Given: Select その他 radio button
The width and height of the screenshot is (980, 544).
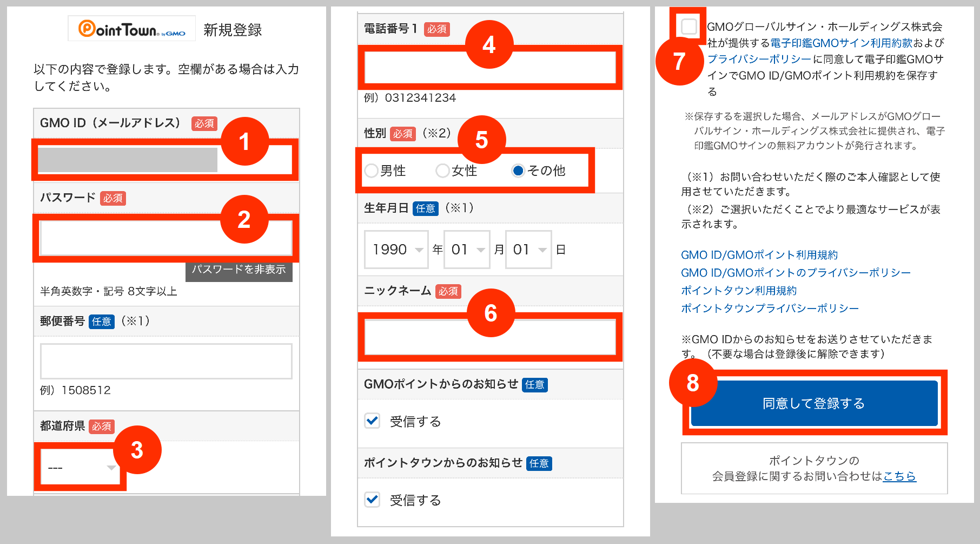Looking at the screenshot, I should click(x=518, y=171).
